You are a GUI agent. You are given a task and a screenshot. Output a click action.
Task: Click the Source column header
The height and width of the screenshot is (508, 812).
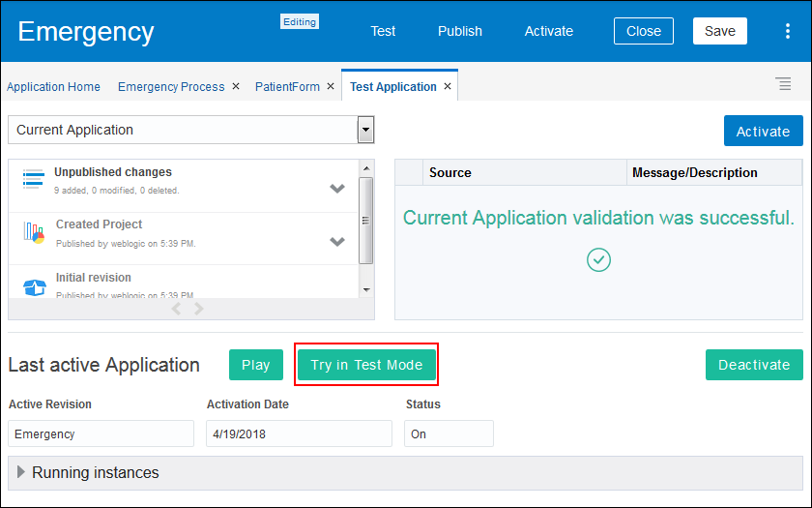click(x=525, y=172)
